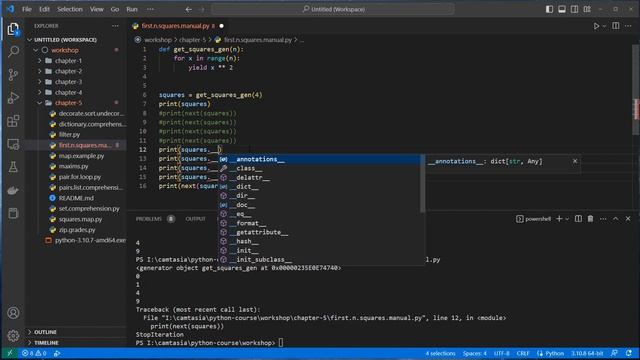Image resolution: width=640 pixels, height=360 pixels.
Task: Open Run dropdown arrow beside play button
Action: click(604, 26)
